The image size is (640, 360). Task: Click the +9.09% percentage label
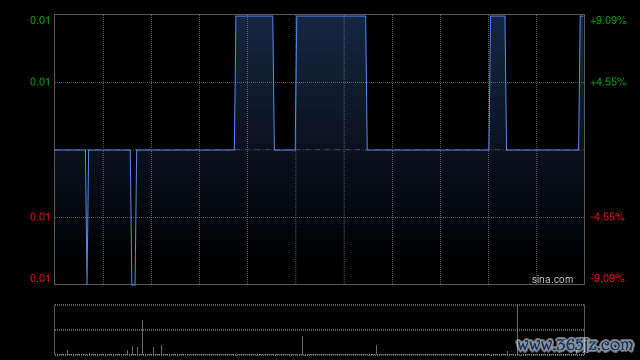pyautogui.click(x=608, y=20)
